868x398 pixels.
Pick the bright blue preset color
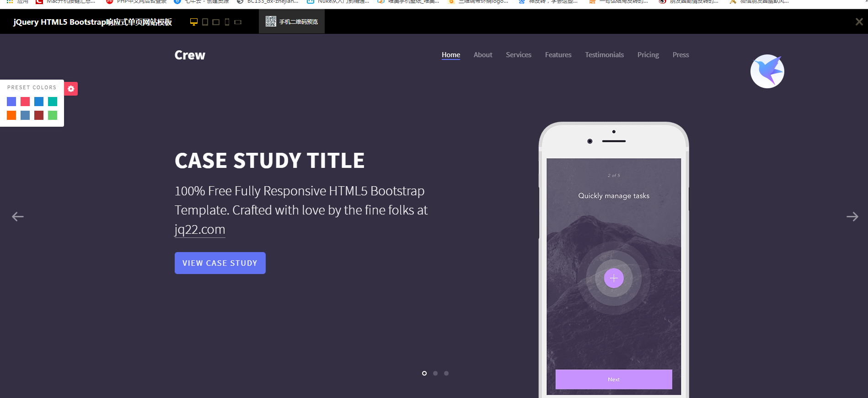tap(39, 102)
